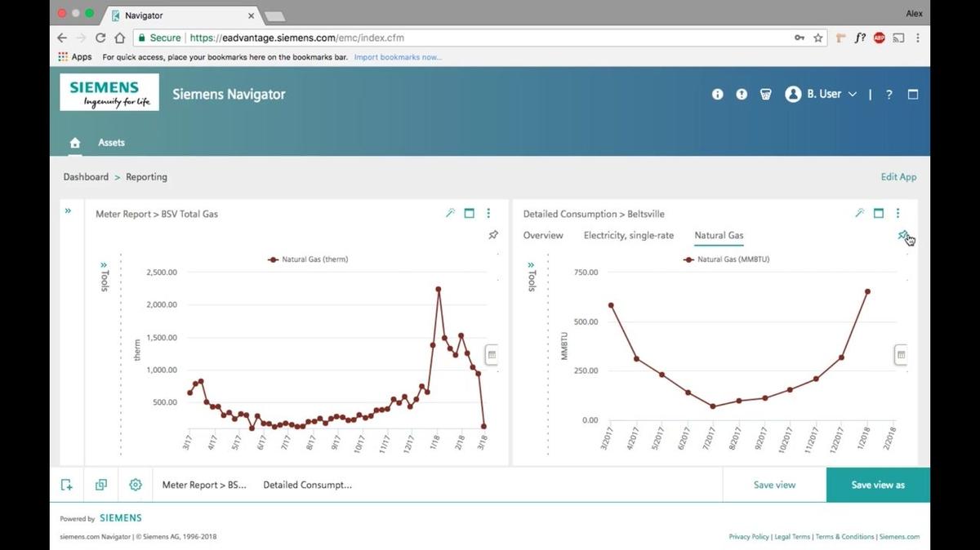Bookmark this page with the star icon
980x550 pixels.
click(x=818, y=38)
